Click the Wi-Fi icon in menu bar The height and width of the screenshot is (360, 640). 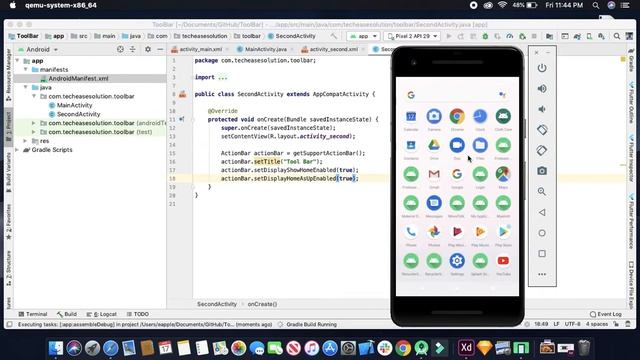pos(502,5)
